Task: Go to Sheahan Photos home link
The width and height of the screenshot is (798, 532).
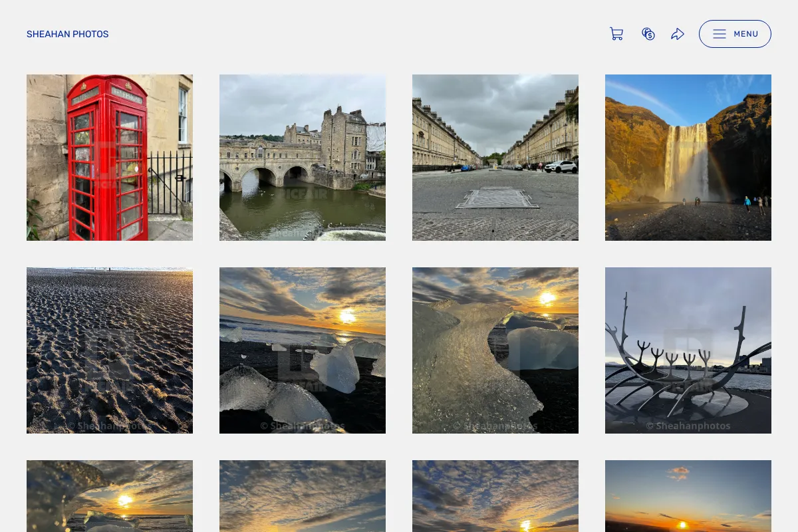Action: [68, 34]
